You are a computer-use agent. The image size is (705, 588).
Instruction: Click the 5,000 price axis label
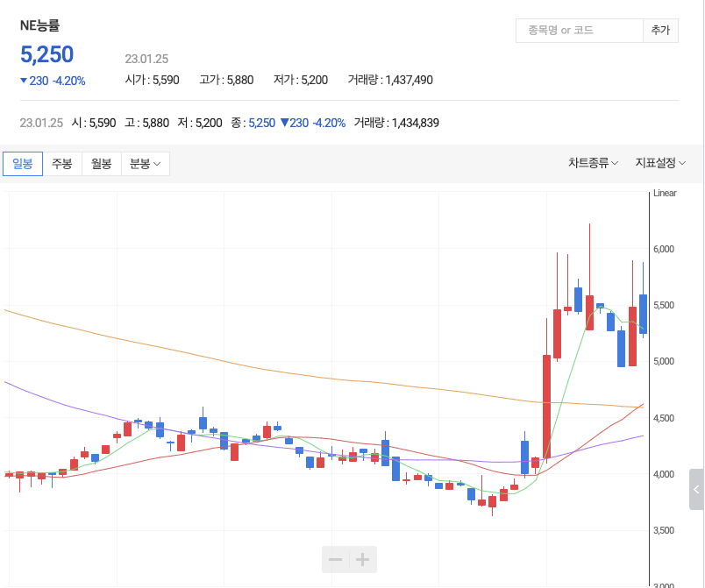pyautogui.click(x=664, y=362)
